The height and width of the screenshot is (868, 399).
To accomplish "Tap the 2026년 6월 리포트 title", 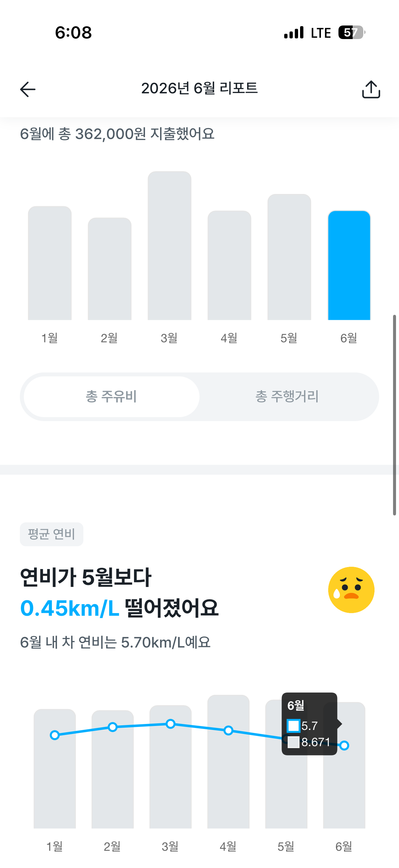I will point(199,88).
